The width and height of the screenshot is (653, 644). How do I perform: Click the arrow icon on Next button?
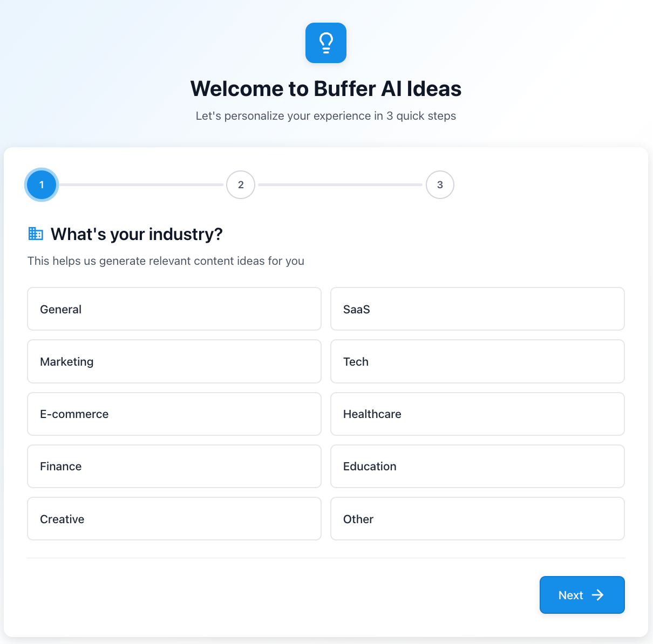(x=597, y=595)
